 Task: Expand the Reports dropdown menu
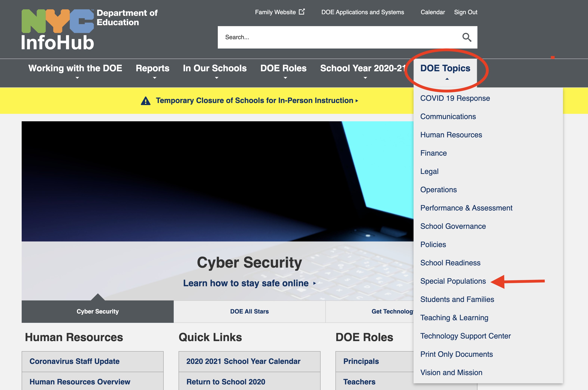(152, 68)
